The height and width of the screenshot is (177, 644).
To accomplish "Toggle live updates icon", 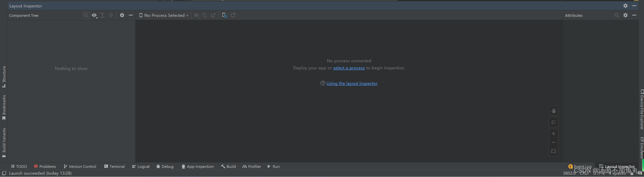I will pyautogui.click(x=225, y=15).
